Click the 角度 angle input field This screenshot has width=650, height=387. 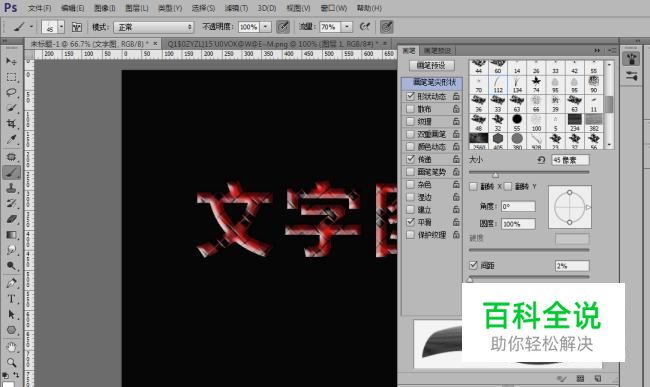click(518, 206)
